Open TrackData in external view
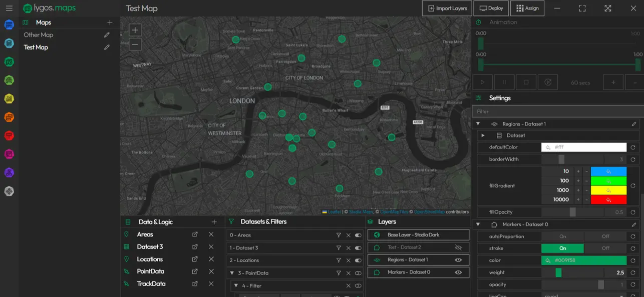 point(195,283)
